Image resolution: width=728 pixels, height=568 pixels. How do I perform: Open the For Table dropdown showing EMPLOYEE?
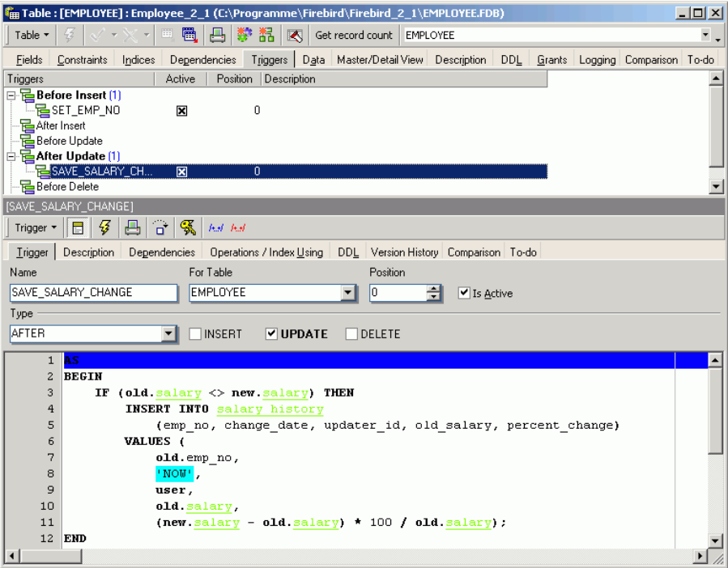pyautogui.click(x=348, y=293)
